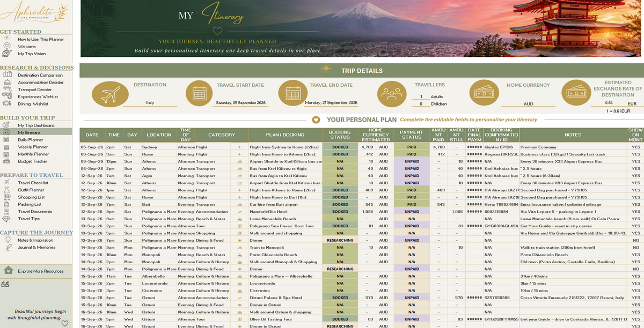
Task: Select the Adults count field
Action: pos(421,97)
